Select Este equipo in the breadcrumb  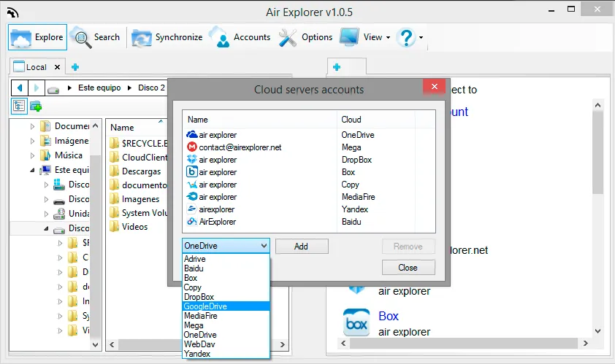(99, 88)
